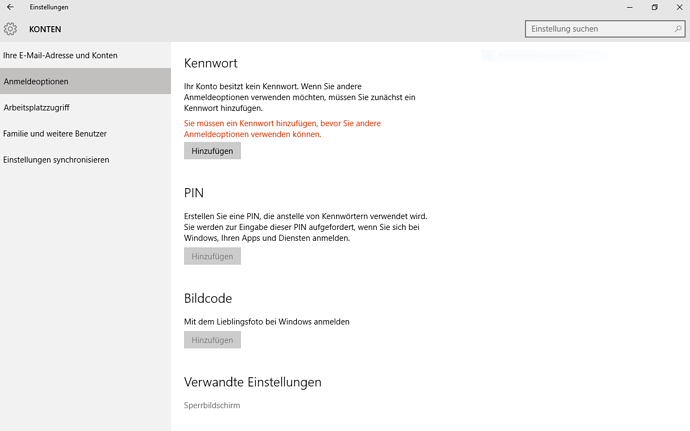Screen dimensions: 690x431
Task: Open 'Ihre E-Mail-Adresse und Konten'
Action: [x=85, y=55]
